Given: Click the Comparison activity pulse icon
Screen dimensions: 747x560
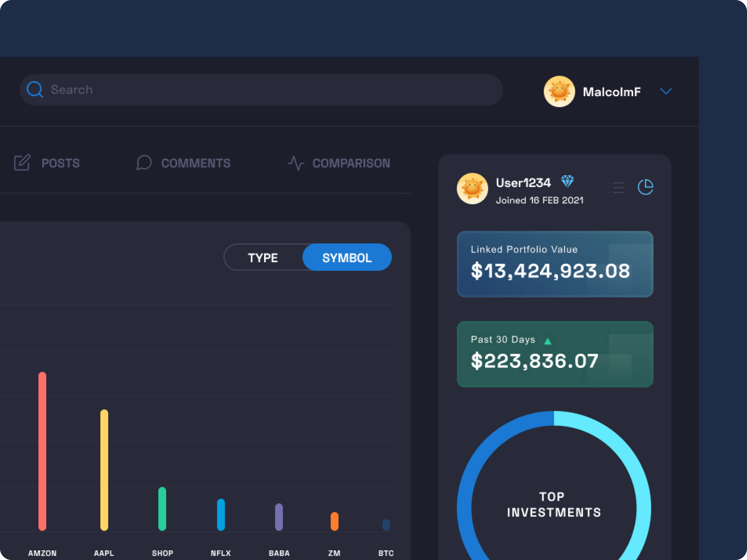Looking at the screenshot, I should tap(296, 163).
